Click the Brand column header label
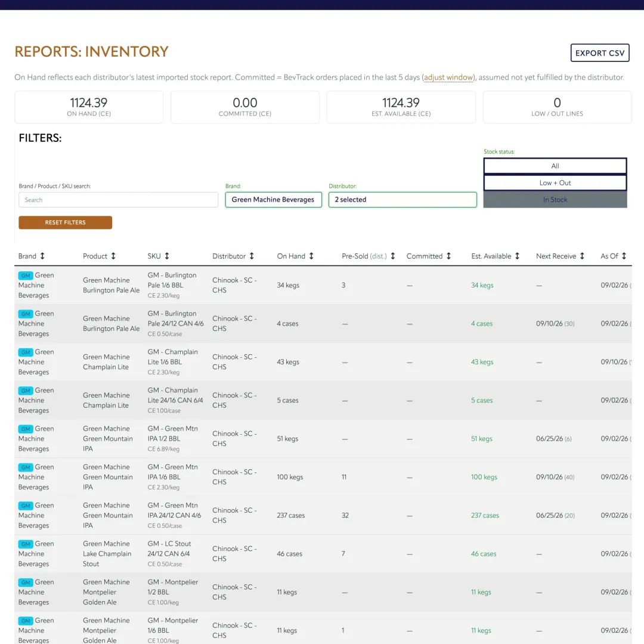 tap(27, 256)
